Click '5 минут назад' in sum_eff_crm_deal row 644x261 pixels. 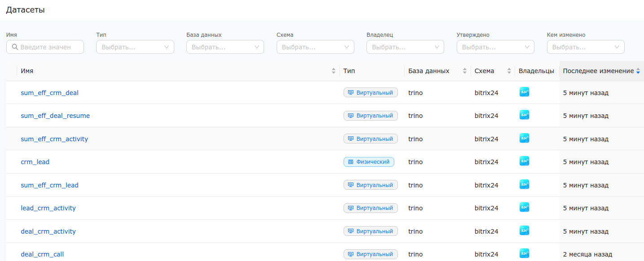(x=586, y=93)
